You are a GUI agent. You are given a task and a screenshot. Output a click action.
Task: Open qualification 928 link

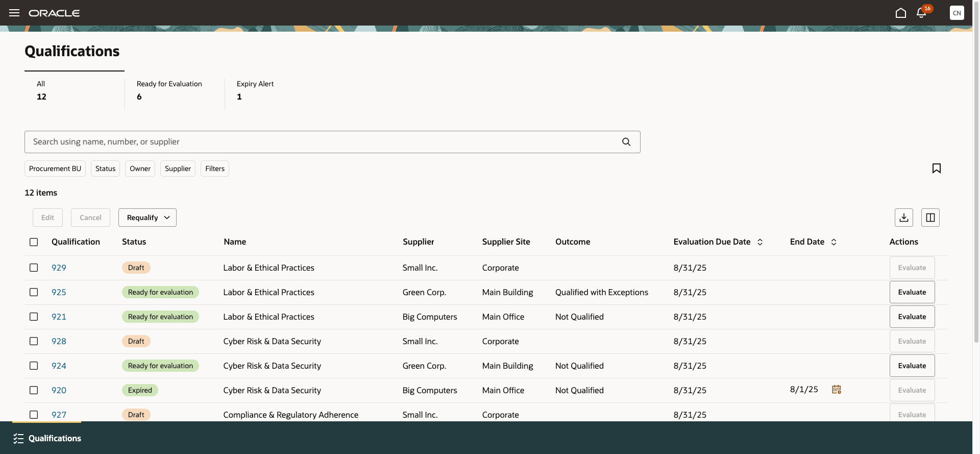coord(59,341)
